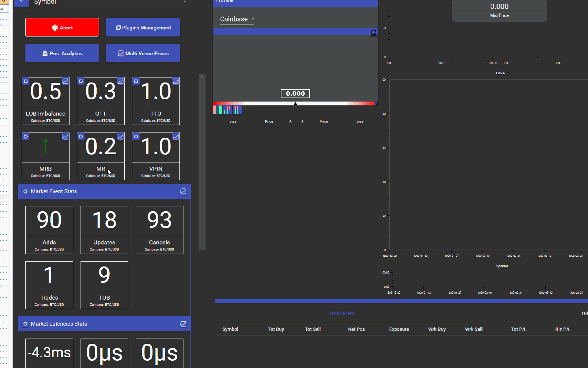Open Market Event Stats chart icon
The image size is (588, 368).
(183, 191)
